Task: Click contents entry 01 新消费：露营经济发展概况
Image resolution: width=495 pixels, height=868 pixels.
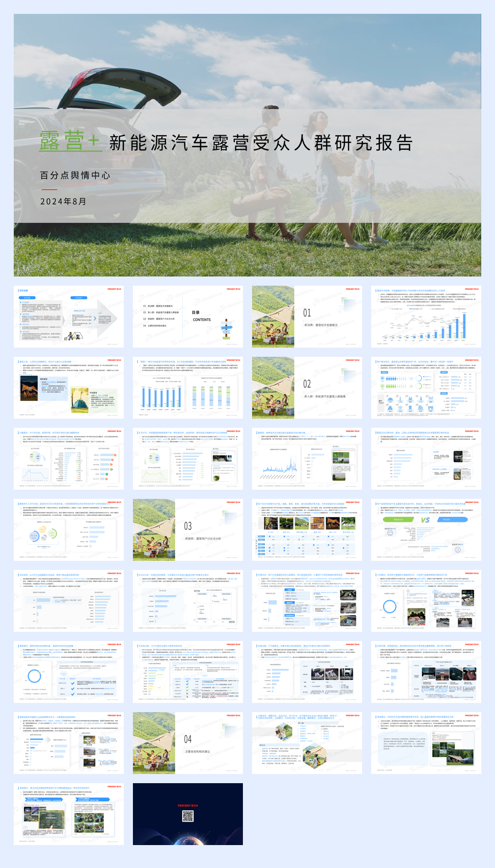Action: (158, 306)
